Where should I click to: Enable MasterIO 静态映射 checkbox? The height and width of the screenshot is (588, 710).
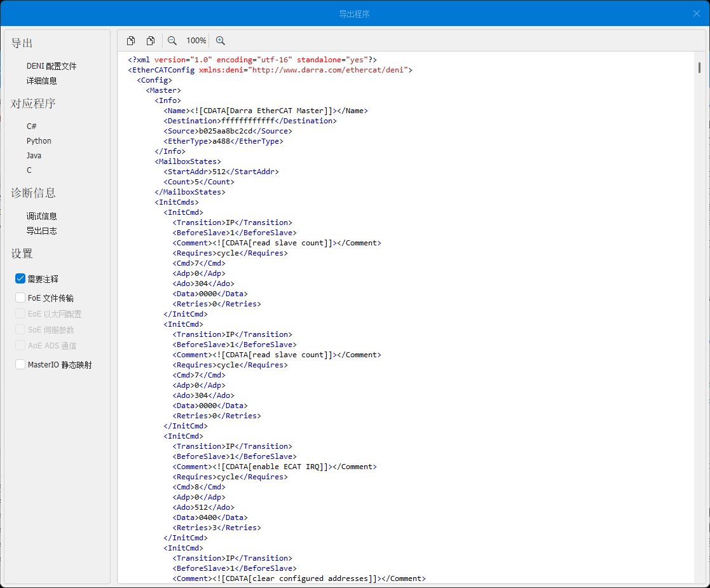(x=20, y=365)
